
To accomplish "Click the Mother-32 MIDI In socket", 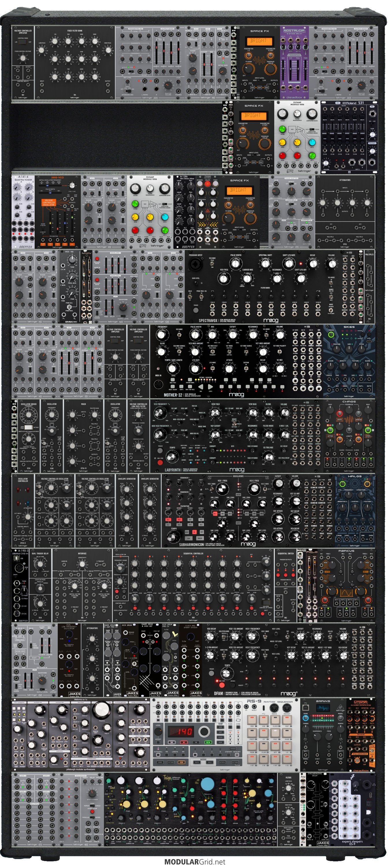I will 158,384.
